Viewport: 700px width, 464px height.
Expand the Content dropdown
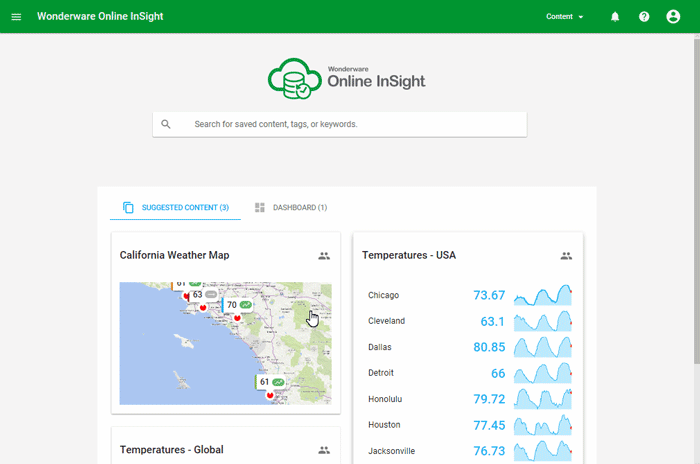[x=564, y=17]
